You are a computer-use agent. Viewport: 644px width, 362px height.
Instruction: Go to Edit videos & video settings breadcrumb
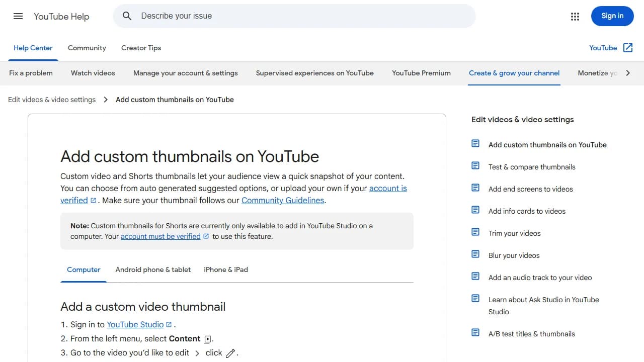pos(52,100)
